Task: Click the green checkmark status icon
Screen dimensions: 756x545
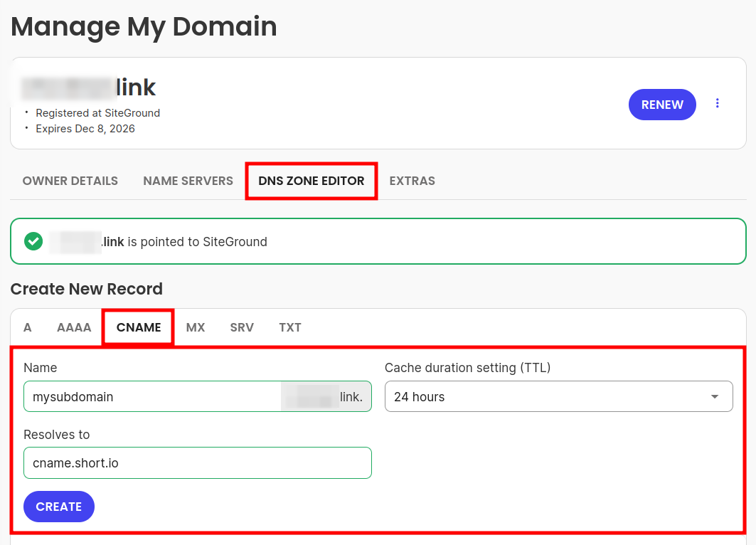Action: point(33,241)
